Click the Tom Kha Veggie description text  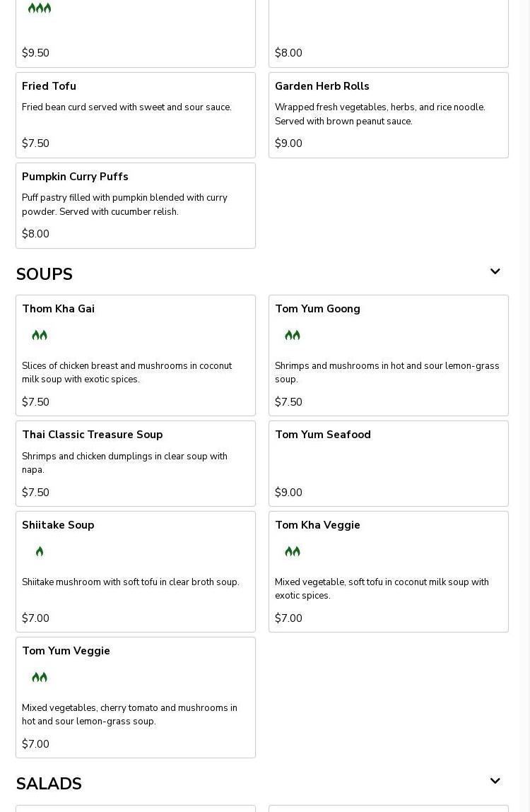382,589
